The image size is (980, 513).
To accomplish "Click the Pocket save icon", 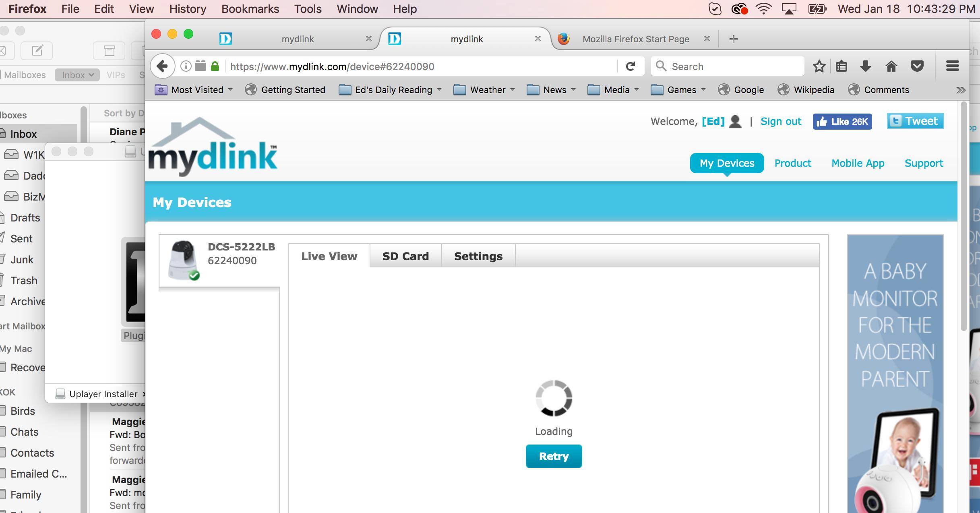I will [917, 66].
